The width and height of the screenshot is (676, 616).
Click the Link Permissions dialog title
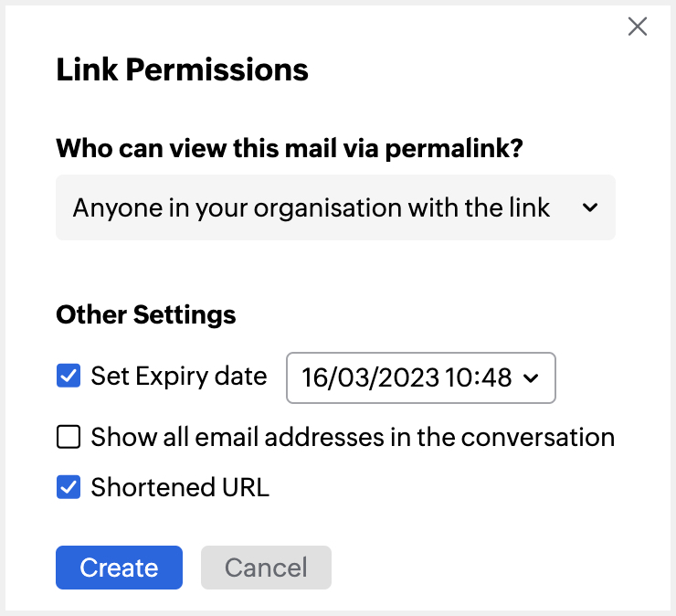coord(183,70)
